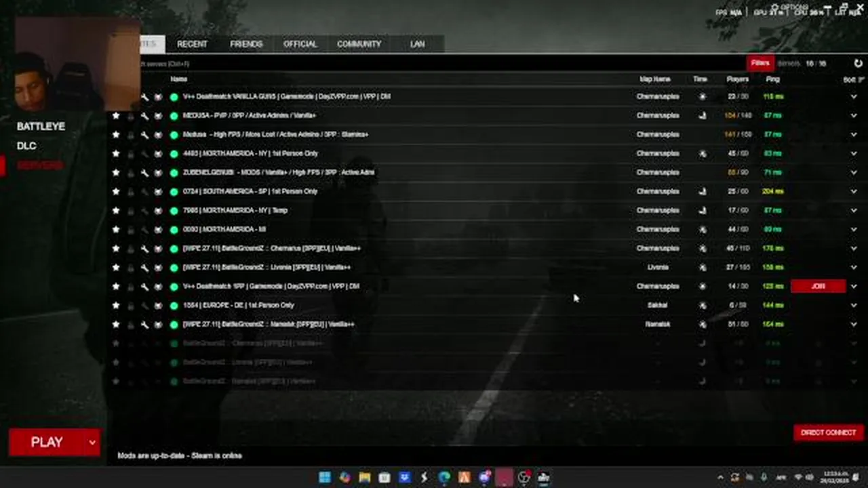868x488 pixels.
Task: Click the DIRECT CONNECT button
Action: click(828, 432)
